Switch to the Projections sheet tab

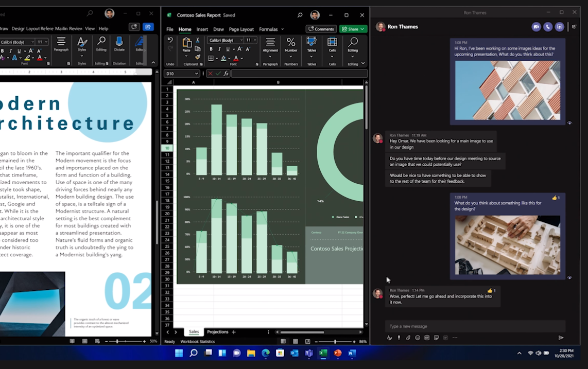coord(217,332)
